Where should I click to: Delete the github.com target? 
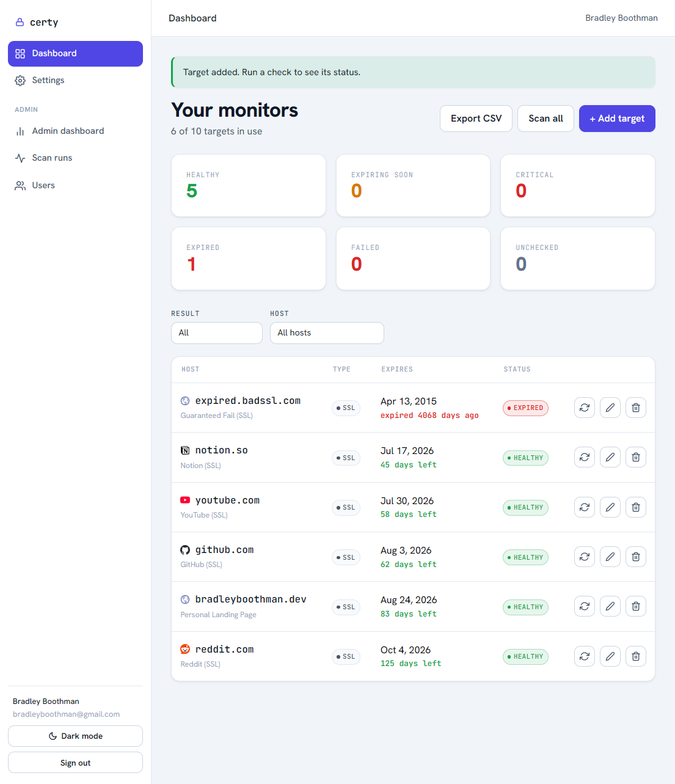pos(636,557)
